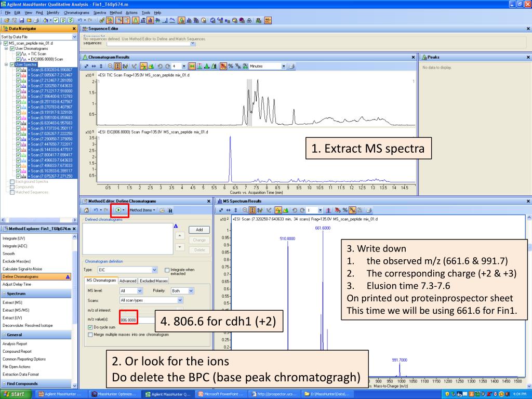Click Home icon in Method Editor toolbar
Viewport: 532px width, 399px height.
87,210
